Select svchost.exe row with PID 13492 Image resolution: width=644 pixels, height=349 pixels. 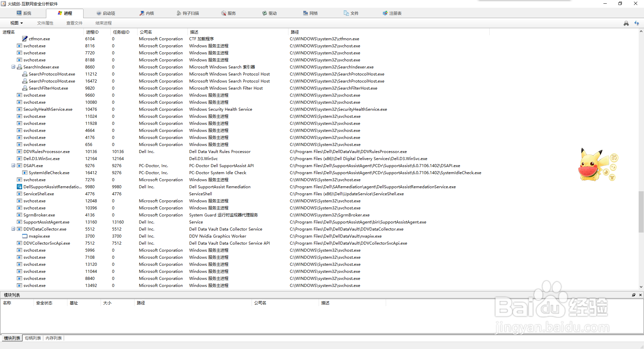click(x=245, y=285)
